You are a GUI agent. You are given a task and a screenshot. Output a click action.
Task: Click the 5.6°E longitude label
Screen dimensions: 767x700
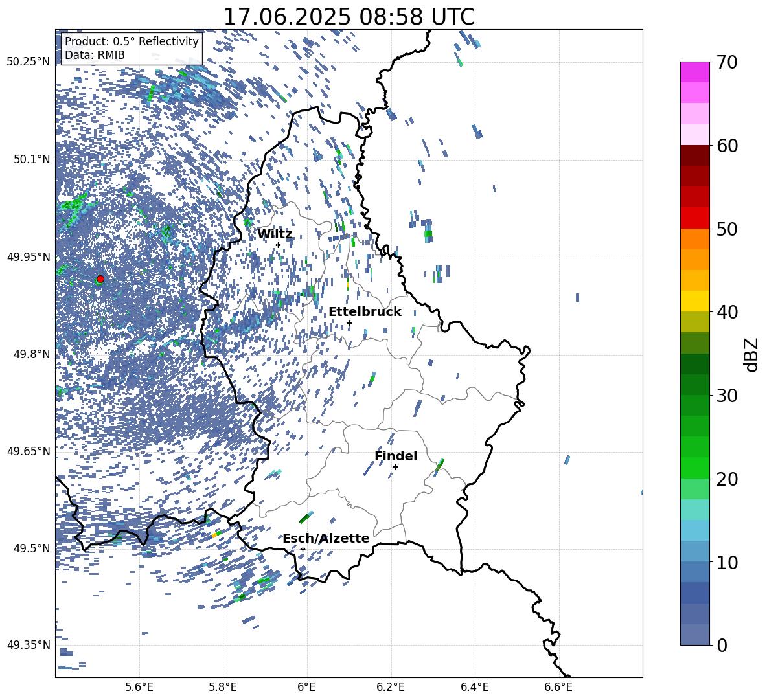tap(139, 687)
